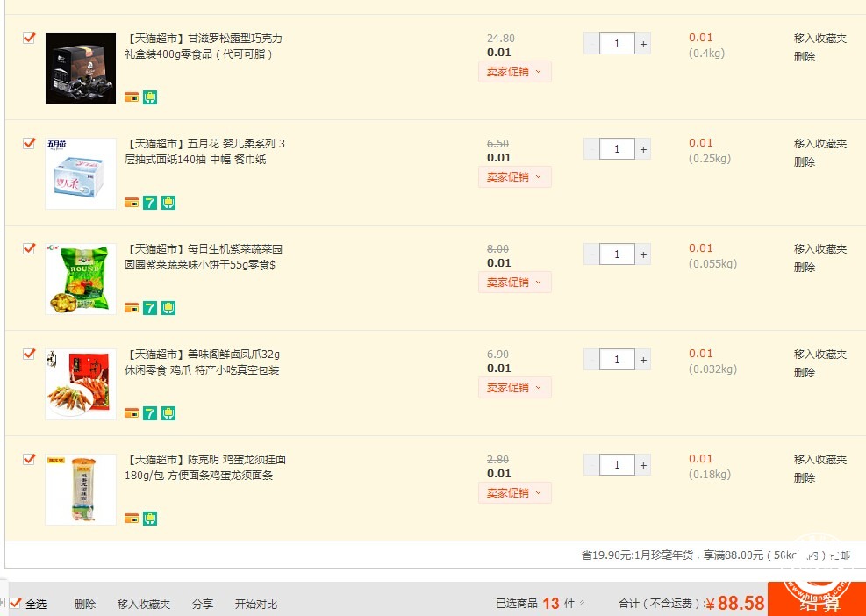Toggle the 全选 select-all checkbox
The image size is (866, 616).
pos(15,603)
